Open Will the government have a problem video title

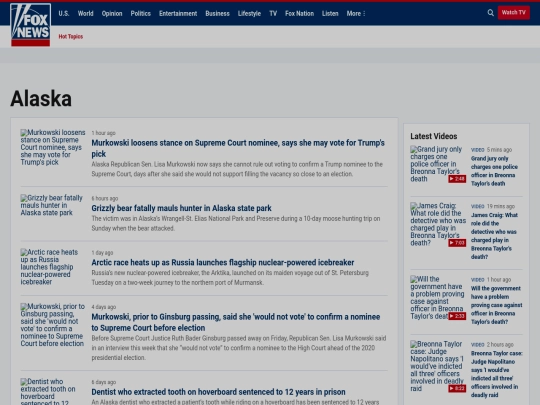tap(496, 305)
